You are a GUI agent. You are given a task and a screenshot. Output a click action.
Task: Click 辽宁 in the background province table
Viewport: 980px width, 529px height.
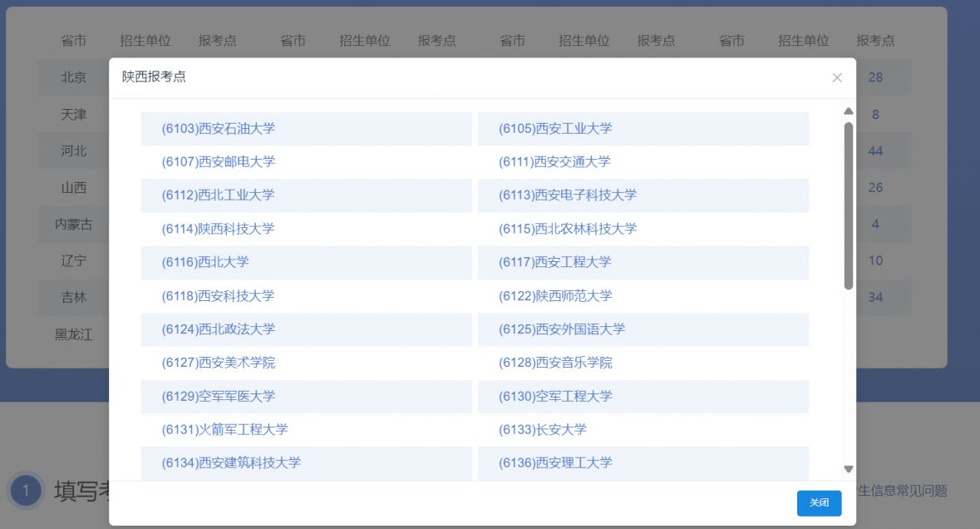73,260
